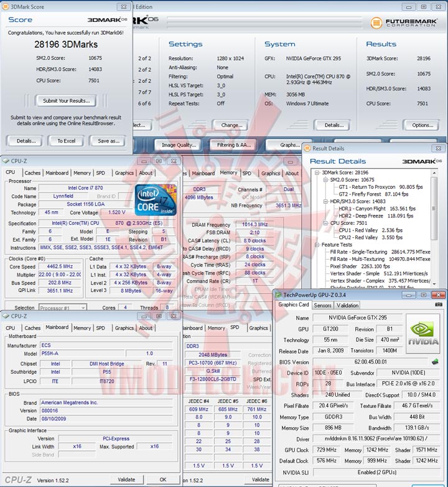Click Details... in the 3DMark Score window
Screen dimensions: 448x487
pyautogui.click(x=26, y=141)
